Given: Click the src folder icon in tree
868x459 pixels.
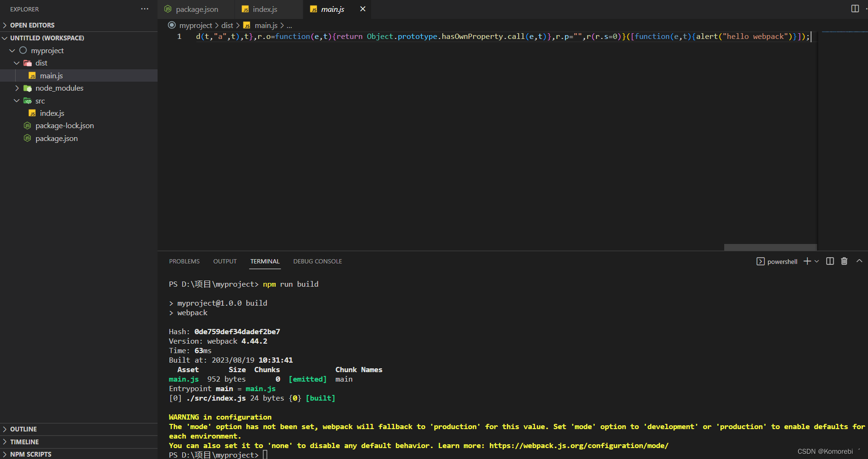Looking at the screenshot, I should [x=28, y=101].
